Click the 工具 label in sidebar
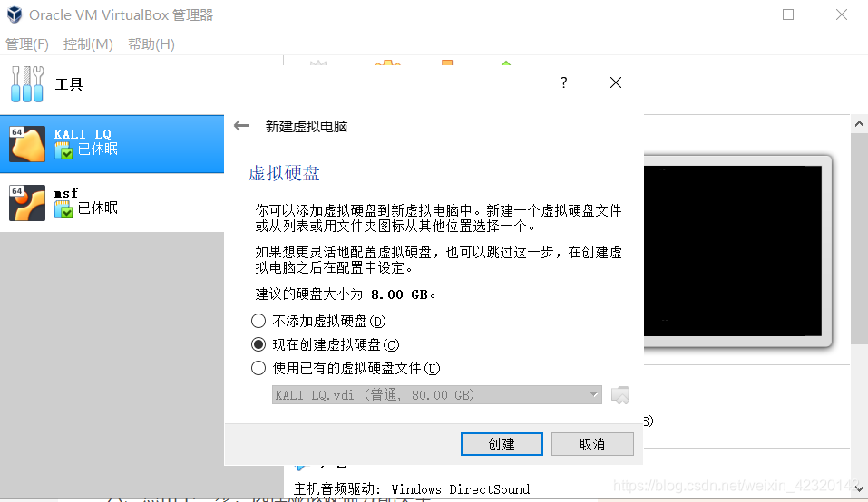This screenshot has height=502, width=868. (69, 84)
